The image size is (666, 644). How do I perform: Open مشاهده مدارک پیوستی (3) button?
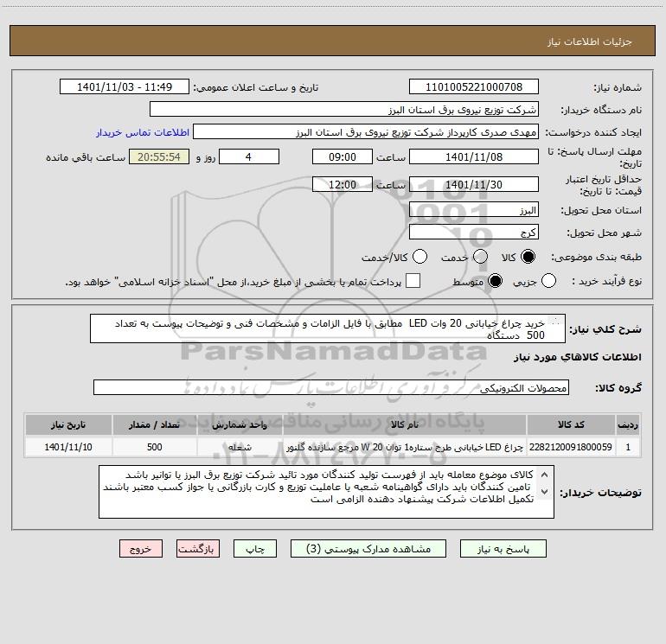368,549
